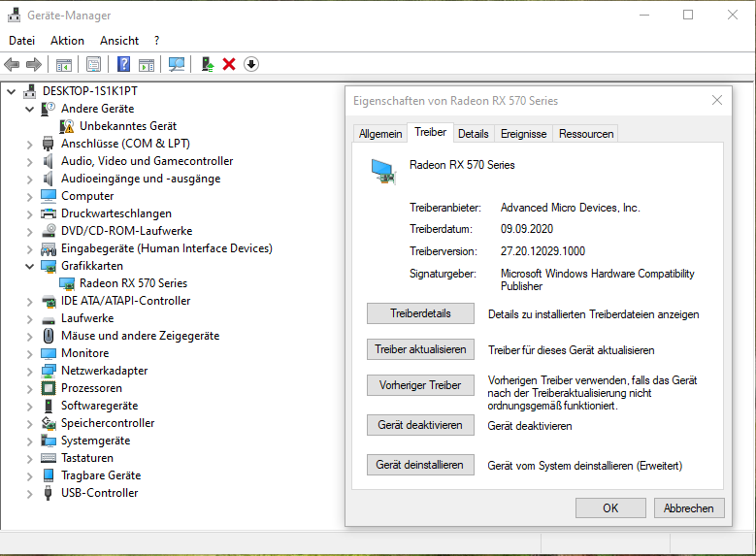This screenshot has height=556, width=756.
Task: Click Abbrechen to cancel the dialog
Action: pyautogui.click(x=689, y=508)
